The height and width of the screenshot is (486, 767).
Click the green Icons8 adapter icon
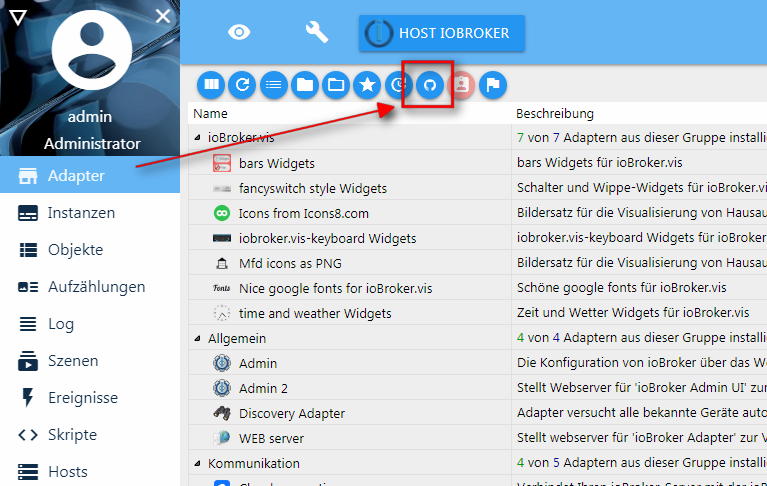coord(222,213)
